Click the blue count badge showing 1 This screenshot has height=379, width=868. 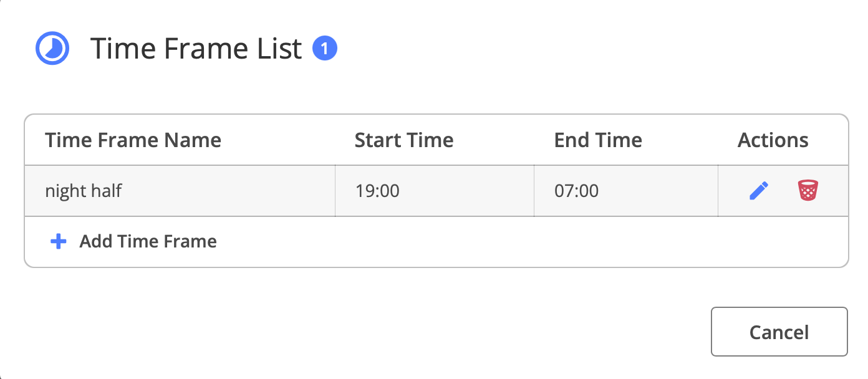pyautogui.click(x=325, y=48)
